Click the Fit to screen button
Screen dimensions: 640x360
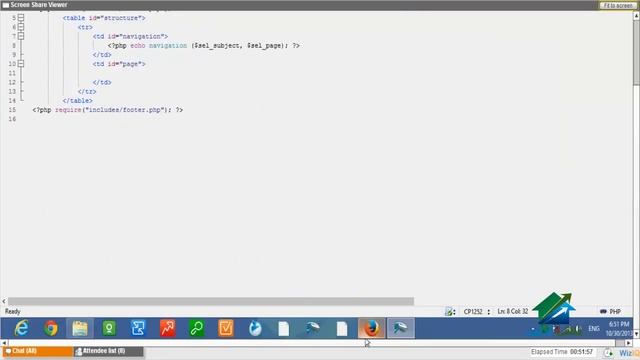(x=618, y=5)
